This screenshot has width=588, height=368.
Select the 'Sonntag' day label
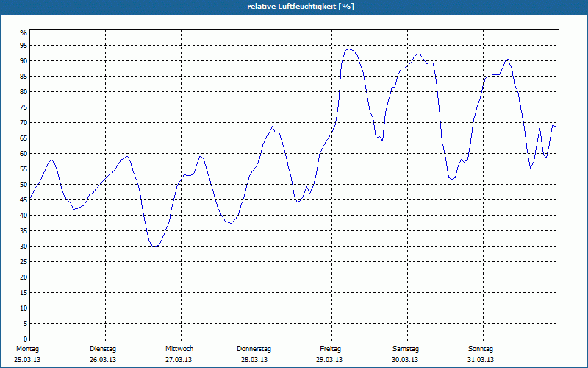tap(481, 349)
